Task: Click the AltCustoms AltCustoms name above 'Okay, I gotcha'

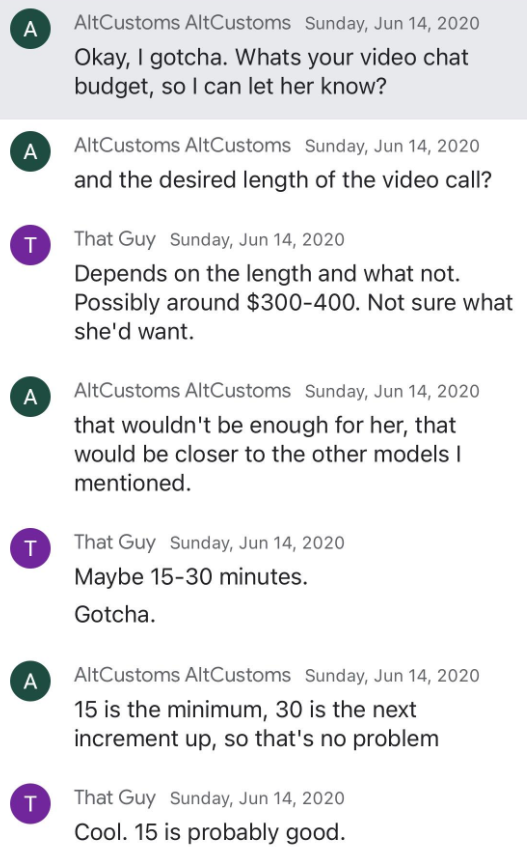Action: coord(182,23)
